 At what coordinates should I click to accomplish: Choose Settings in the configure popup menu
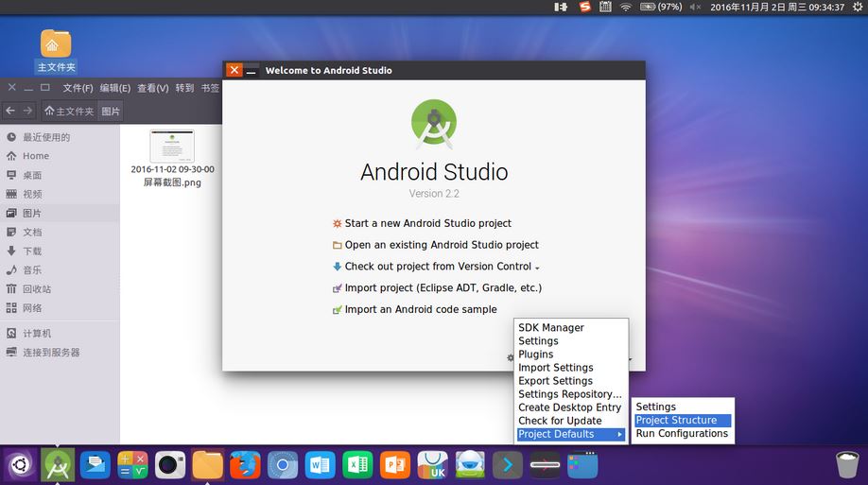[x=571, y=341]
